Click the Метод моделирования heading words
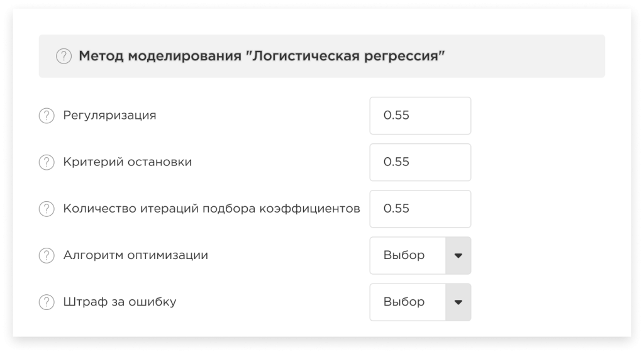Image resolution: width=644 pixels, height=354 pixels. click(x=160, y=56)
